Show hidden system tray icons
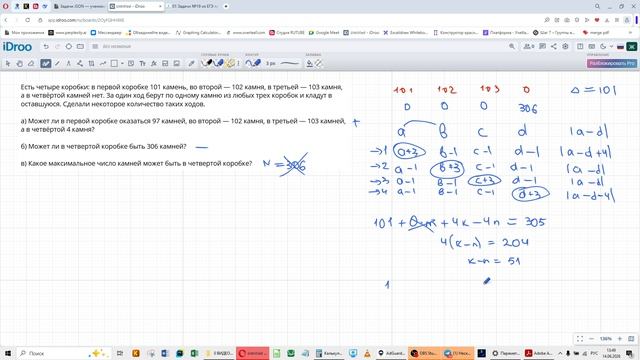Viewport: 640px width, 360px height. [560, 353]
